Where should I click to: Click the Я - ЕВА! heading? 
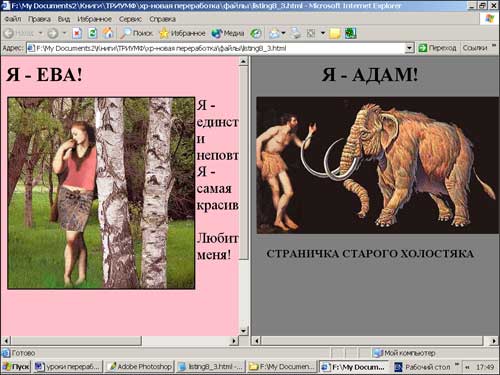point(44,74)
